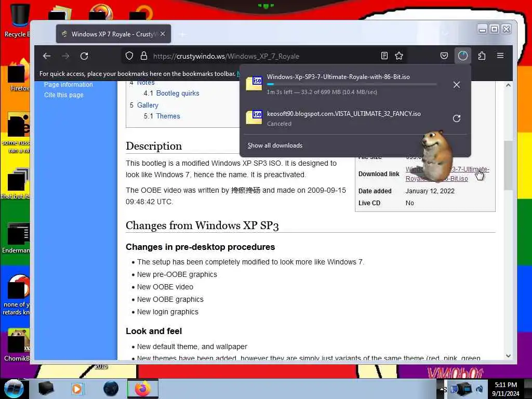Close the Windows XP 7 Royale tab
The width and height of the screenshot is (532, 399).
[x=163, y=34]
